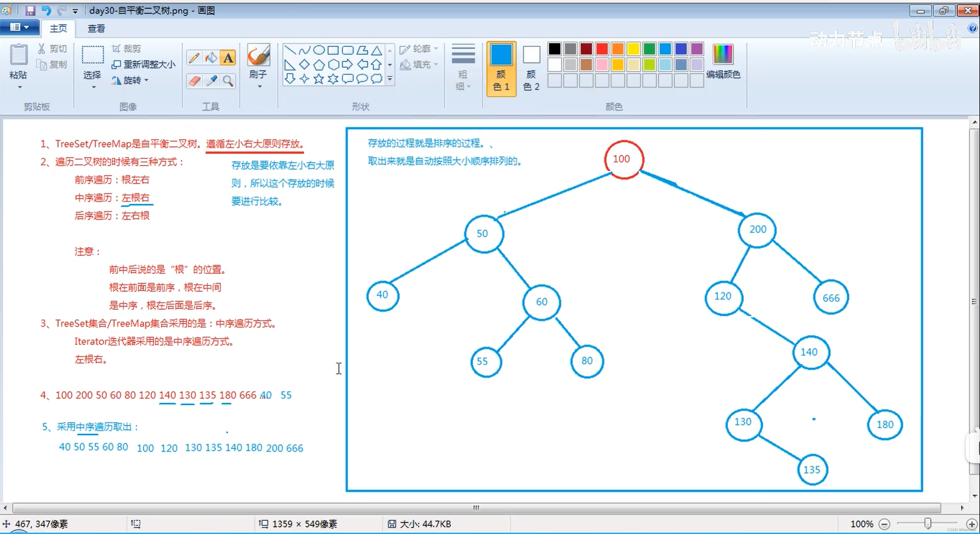Screen dimensions: 980x534
Task: Pick the green color swatch
Action: point(649,49)
